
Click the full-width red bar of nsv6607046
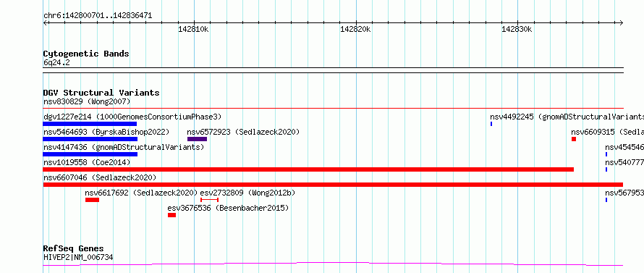pyautogui.click(x=333, y=185)
